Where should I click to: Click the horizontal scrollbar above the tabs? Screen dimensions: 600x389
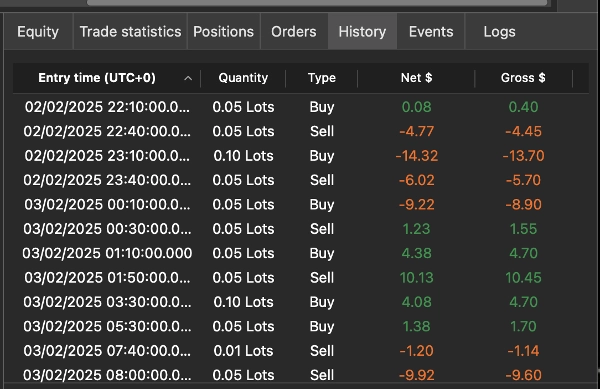coord(317,3)
